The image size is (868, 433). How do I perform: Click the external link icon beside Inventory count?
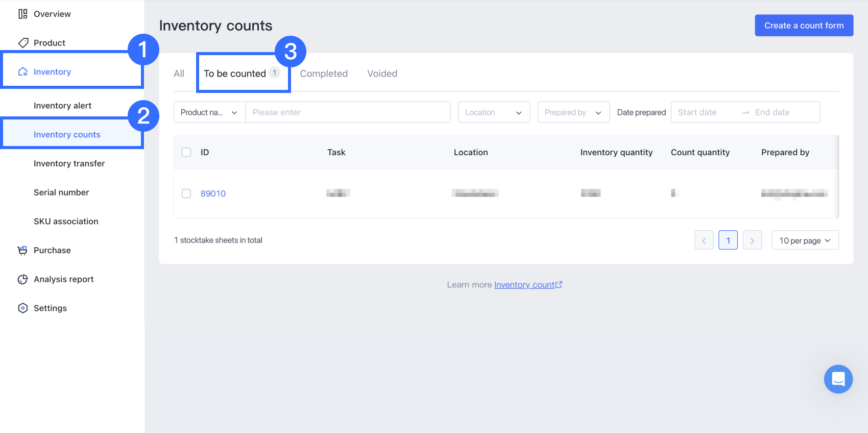click(559, 285)
